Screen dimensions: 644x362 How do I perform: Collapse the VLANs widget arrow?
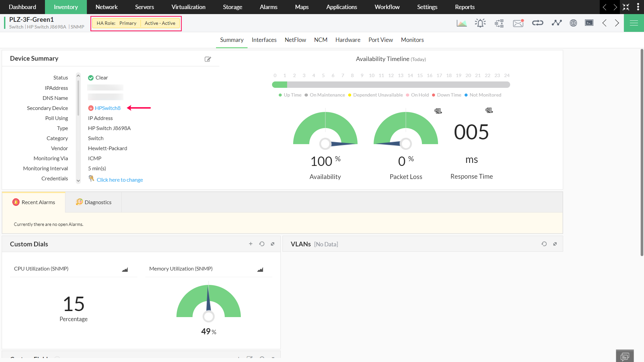[555, 244]
